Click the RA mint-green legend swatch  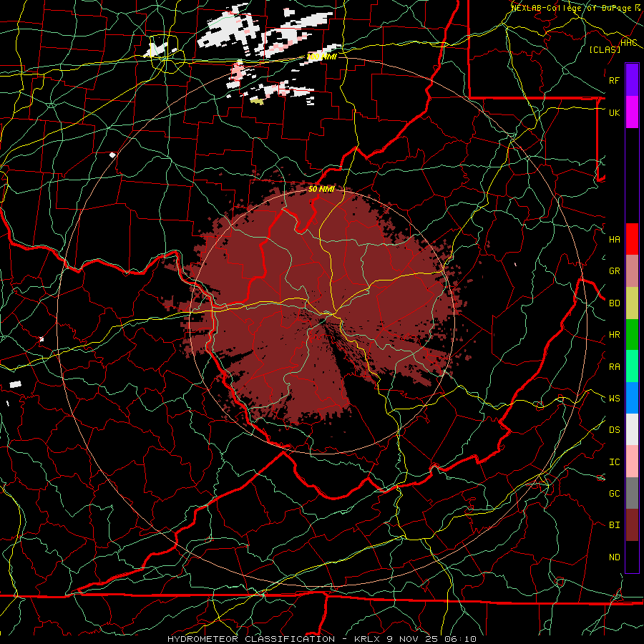(632, 366)
